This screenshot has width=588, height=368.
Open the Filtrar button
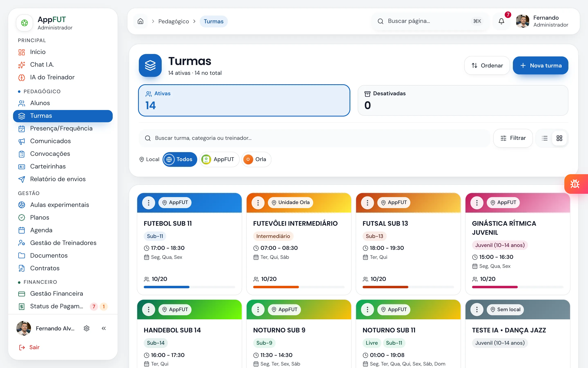click(x=513, y=138)
